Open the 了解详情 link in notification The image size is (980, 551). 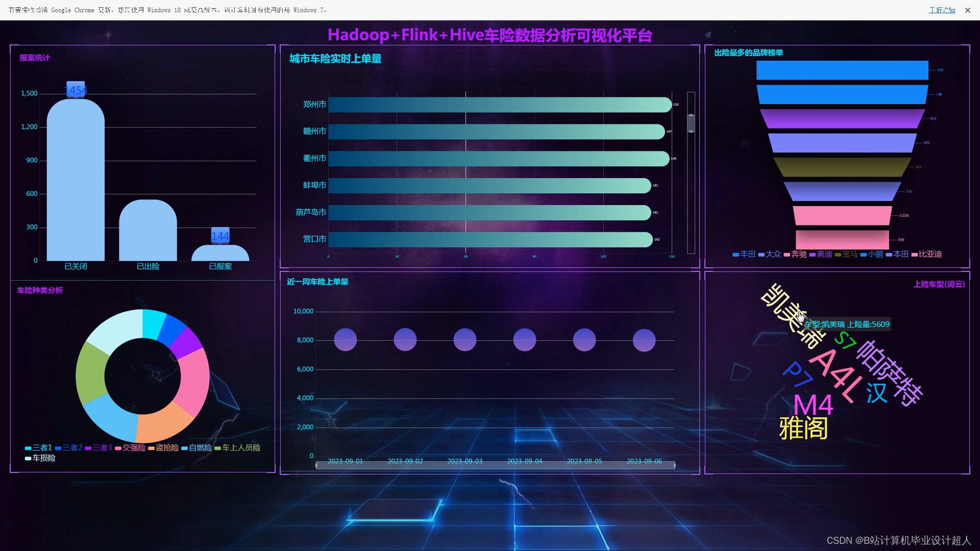click(942, 10)
